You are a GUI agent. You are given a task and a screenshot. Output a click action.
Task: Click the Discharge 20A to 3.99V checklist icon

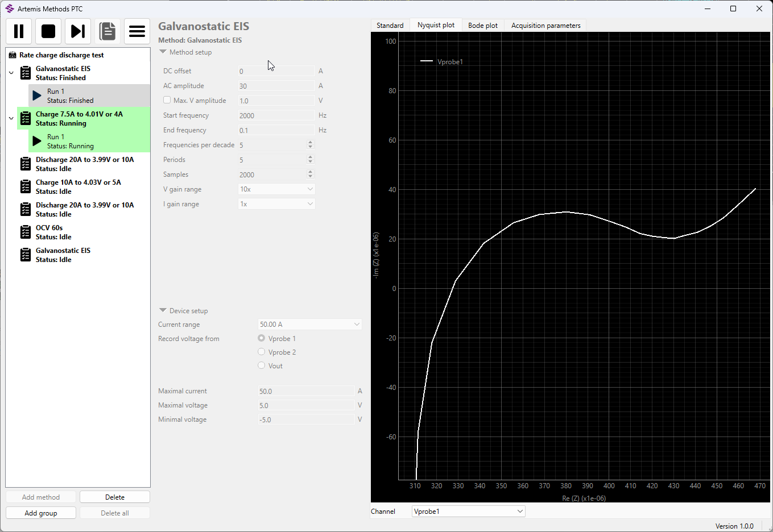click(26, 164)
